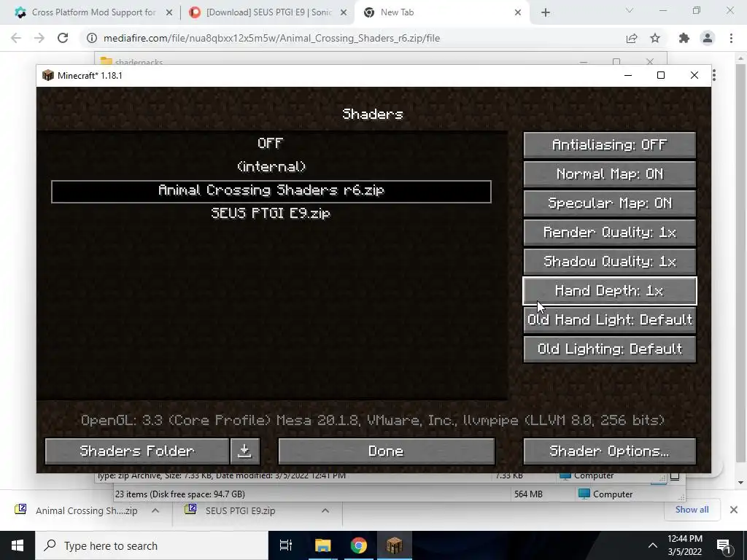
Task: Close the SEUS PTGI E9 download tab
Action: (x=344, y=13)
